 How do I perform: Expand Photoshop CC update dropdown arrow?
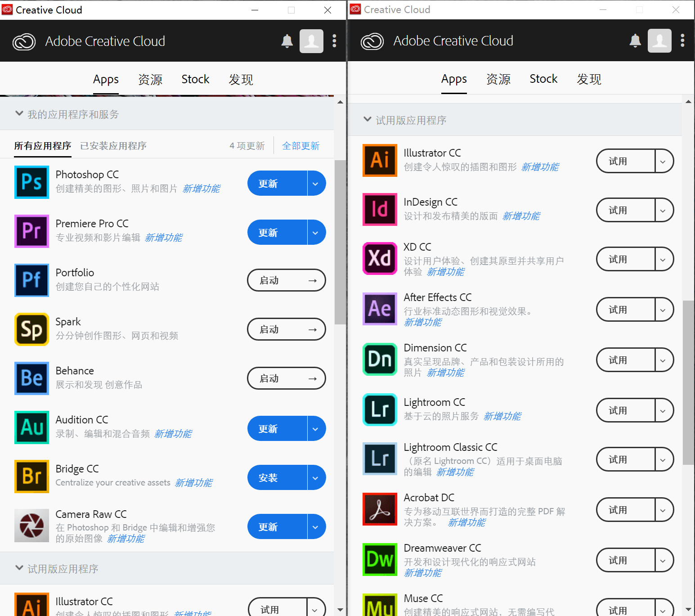click(x=316, y=184)
